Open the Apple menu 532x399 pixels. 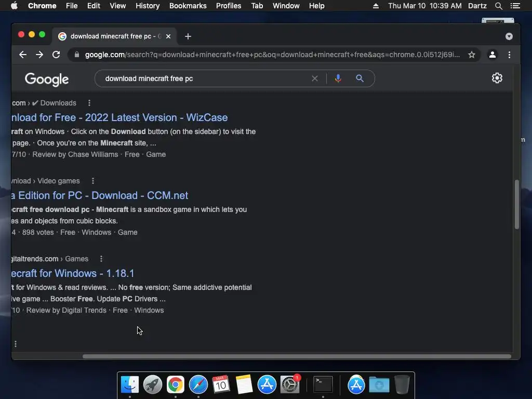click(14, 6)
